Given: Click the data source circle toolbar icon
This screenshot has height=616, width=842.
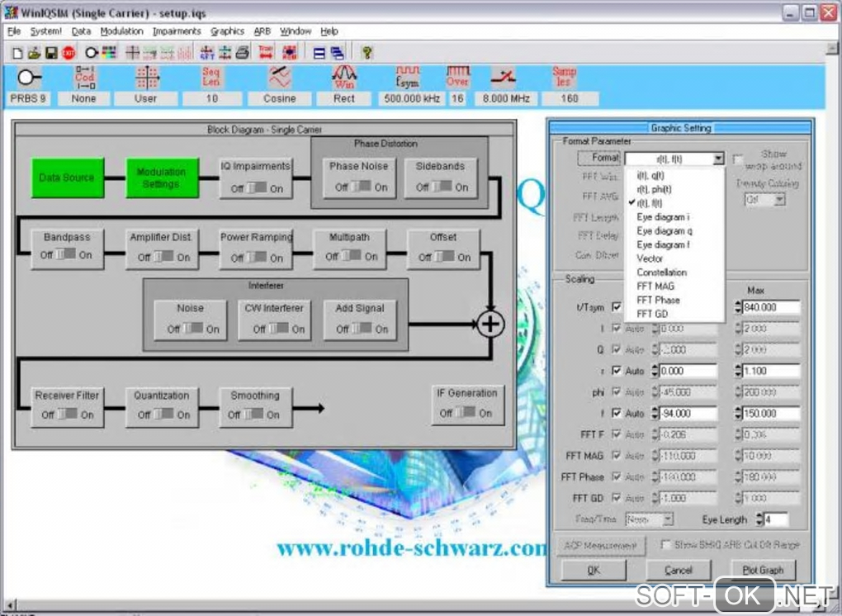Looking at the screenshot, I should tap(92, 53).
